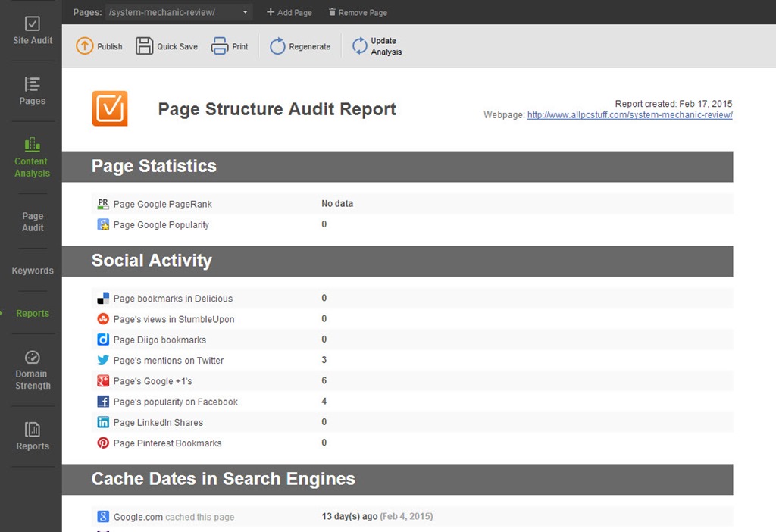Click the Google PageRank PR icon
The height and width of the screenshot is (532, 776).
[103, 203]
